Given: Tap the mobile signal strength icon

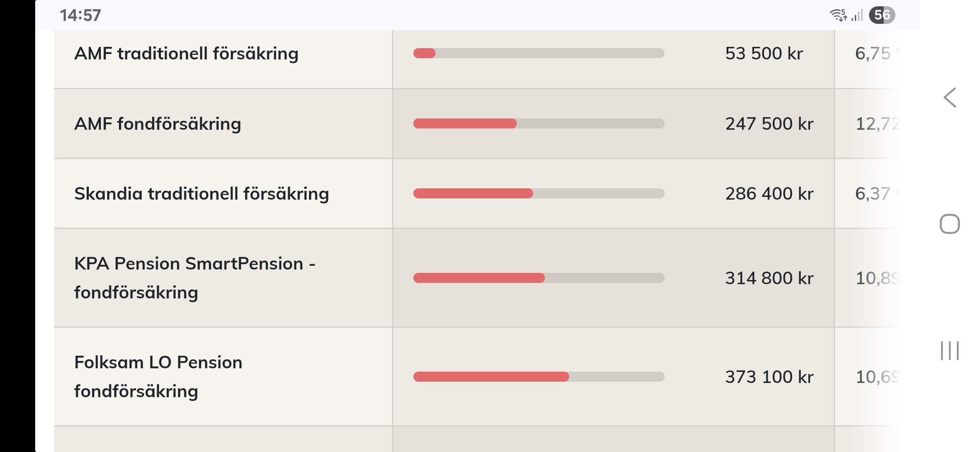Looking at the screenshot, I should click(x=857, y=16).
